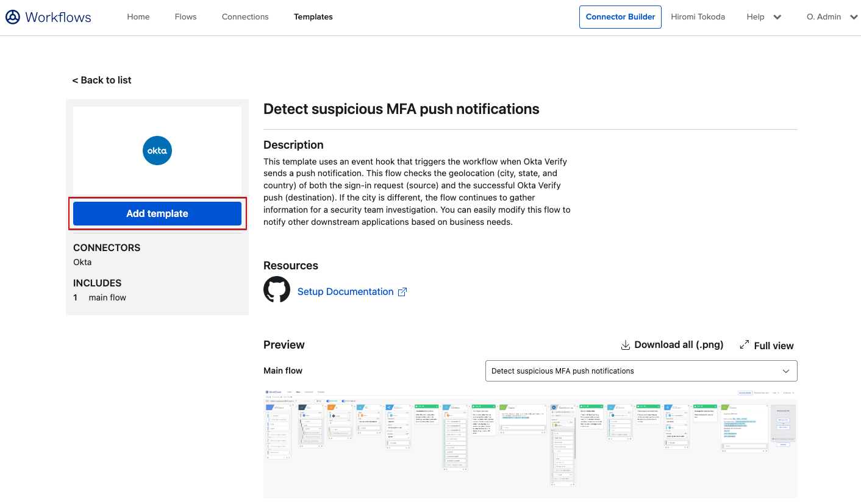861x504 pixels.
Task: Click the Download all (.png) text
Action: pos(679,345)
